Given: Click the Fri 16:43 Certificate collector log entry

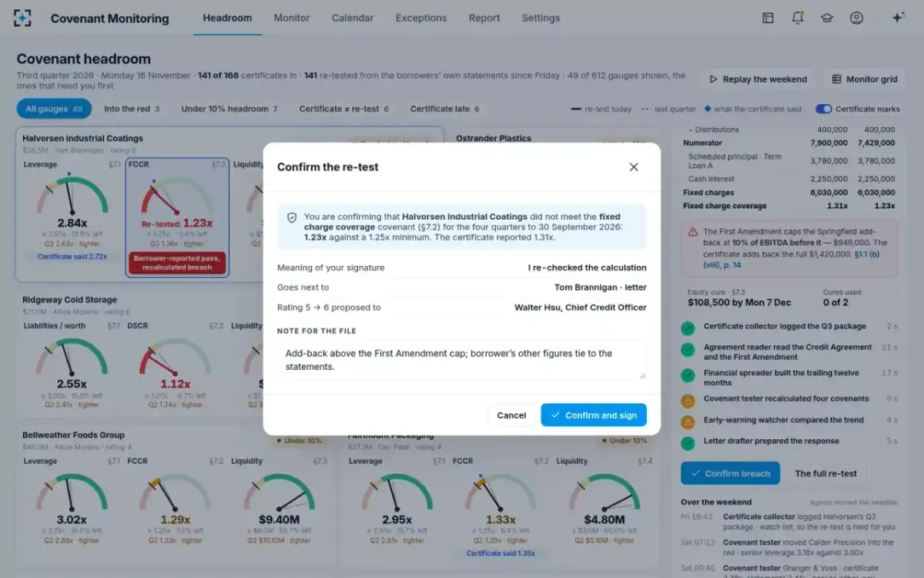Looking at the screenshot, I should click(789, 522).
